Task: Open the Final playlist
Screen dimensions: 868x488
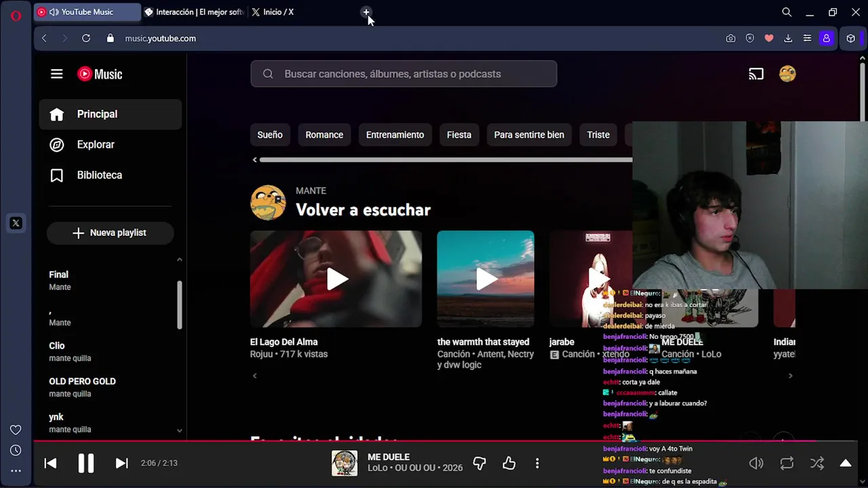Action: tap(110, 281)
